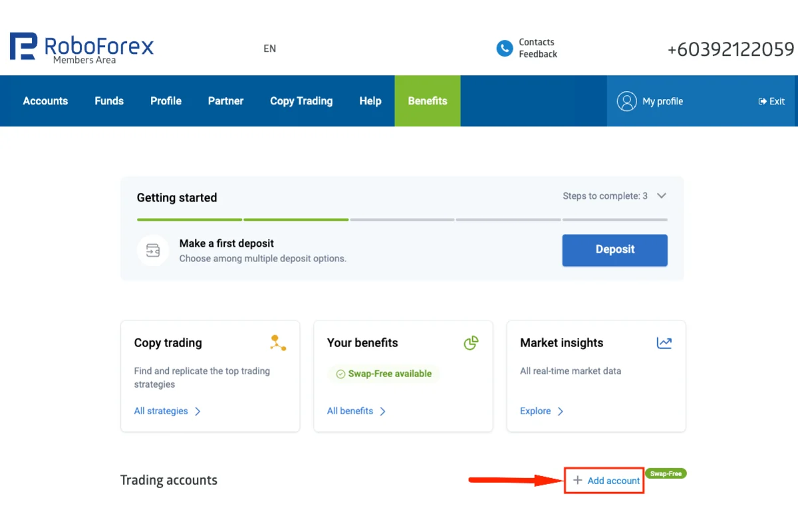The height and width of the screenshot is (532, 798).
Task: Open the Accounts menu
Action: (x=45, y=101)
